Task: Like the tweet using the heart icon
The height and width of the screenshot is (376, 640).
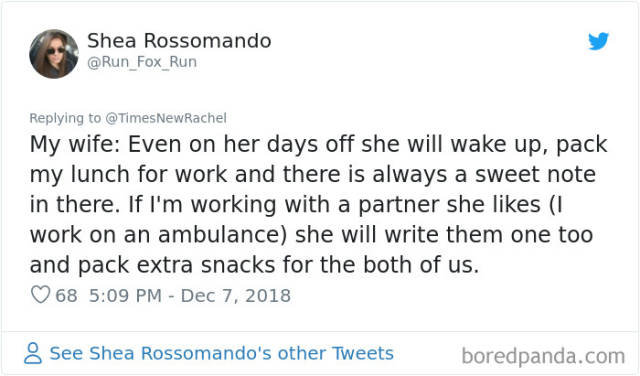Action: (x=40, y=294)
